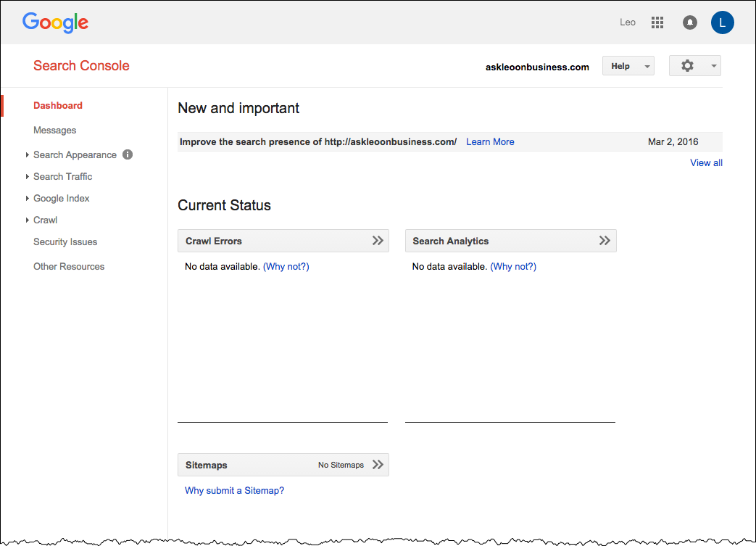Expand the Crawl Errors panel via double-chevron

(378, 240)
